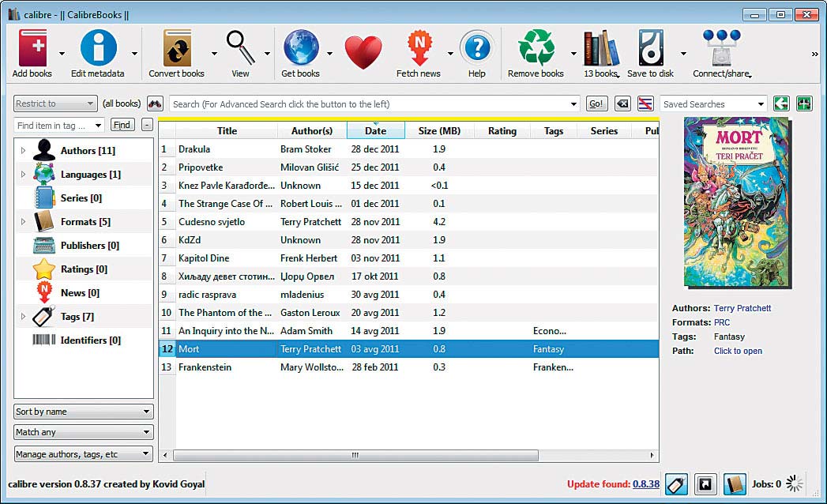Click the 'Click to open' path link
The image size is (827, 504).
pyautogui.click(x=738, y=351)
